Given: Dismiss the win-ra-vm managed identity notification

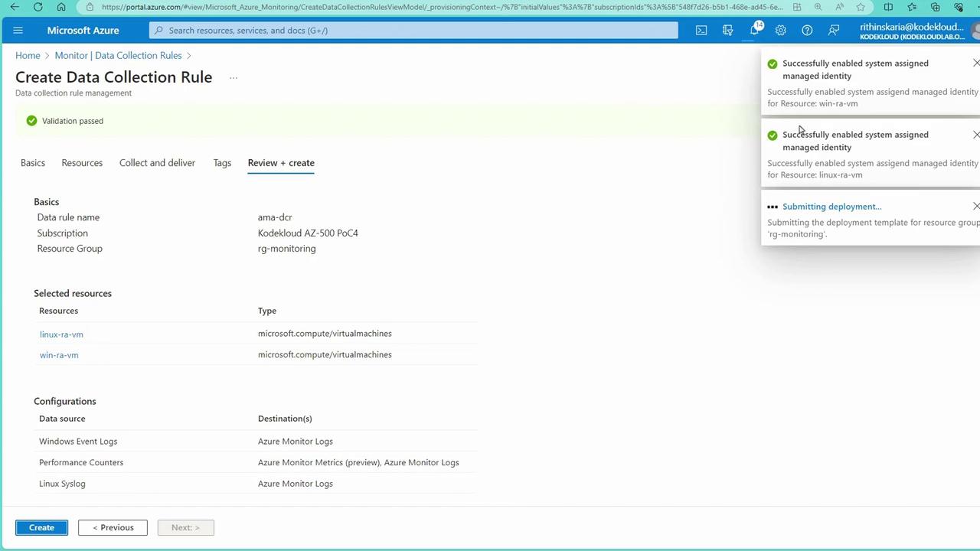Looking at the screenshot, I should tap(975, 63).
